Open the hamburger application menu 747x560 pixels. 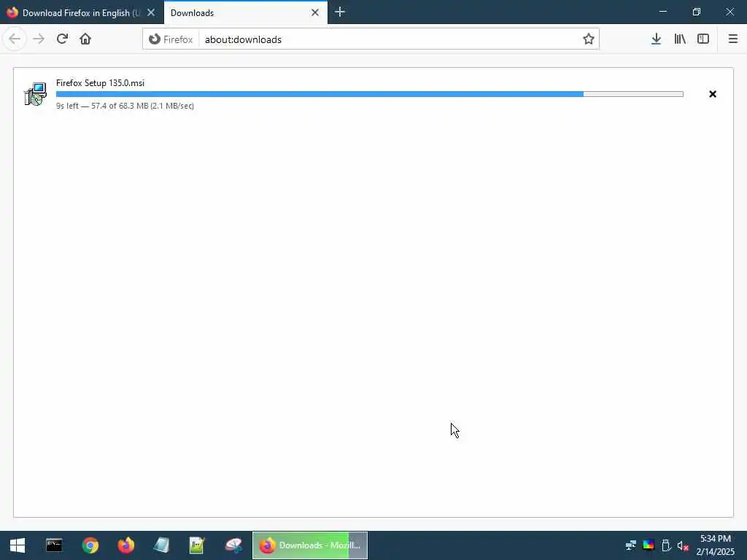click(x=732, y=39)
